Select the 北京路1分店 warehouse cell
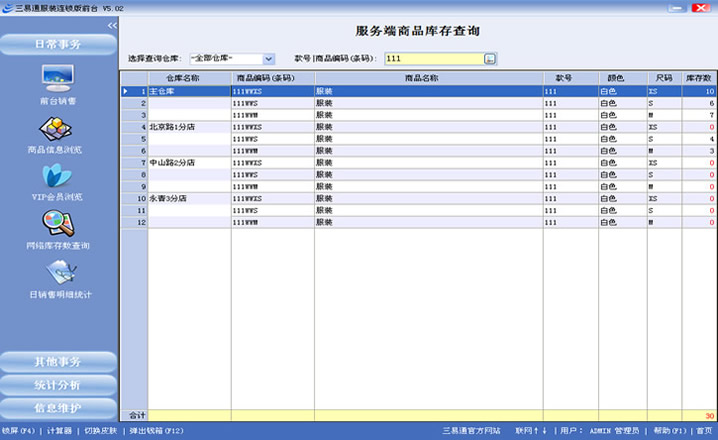The image size is (718, 440). coord(189,127)
